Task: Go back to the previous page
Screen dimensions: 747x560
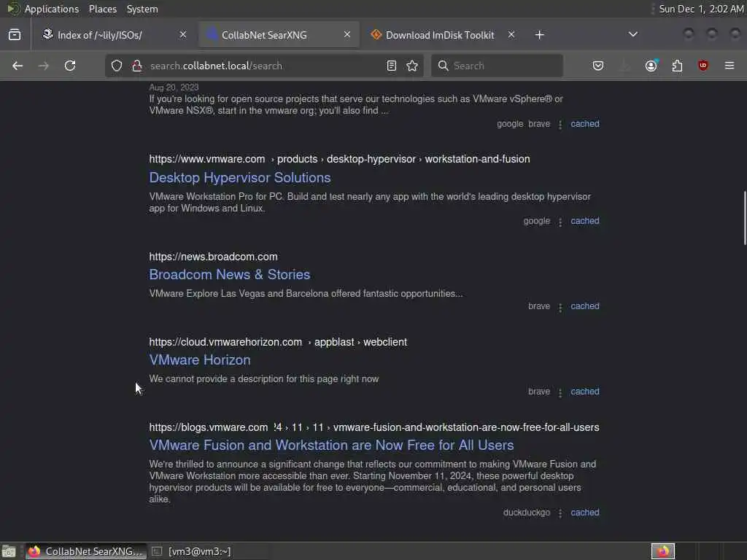Action: pos(18,66)
